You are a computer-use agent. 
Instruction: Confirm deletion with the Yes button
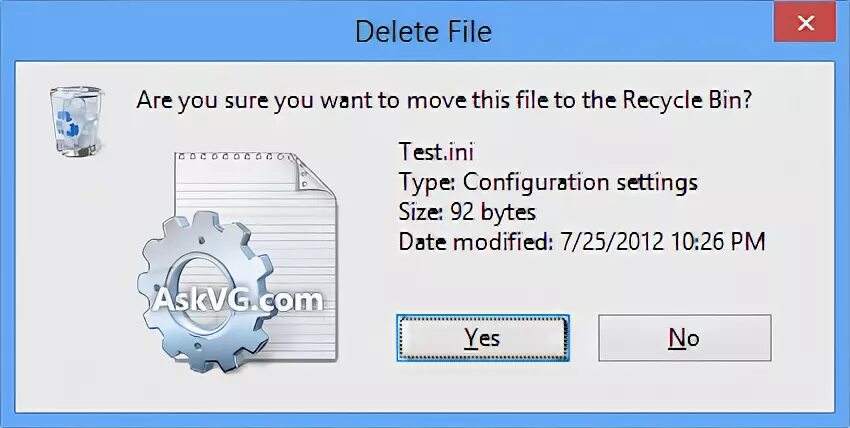tap(482, 338)
